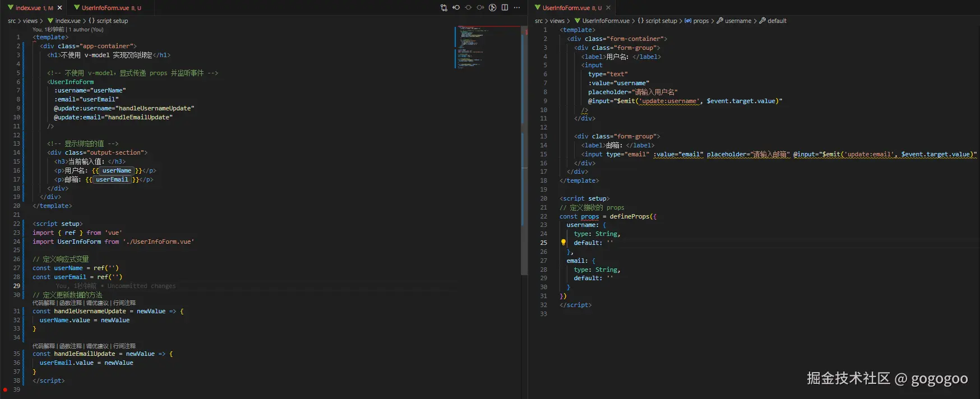Close the index.vue tab
The width and height of the screenshot is (980, 399).
click(x=60, y=8)
